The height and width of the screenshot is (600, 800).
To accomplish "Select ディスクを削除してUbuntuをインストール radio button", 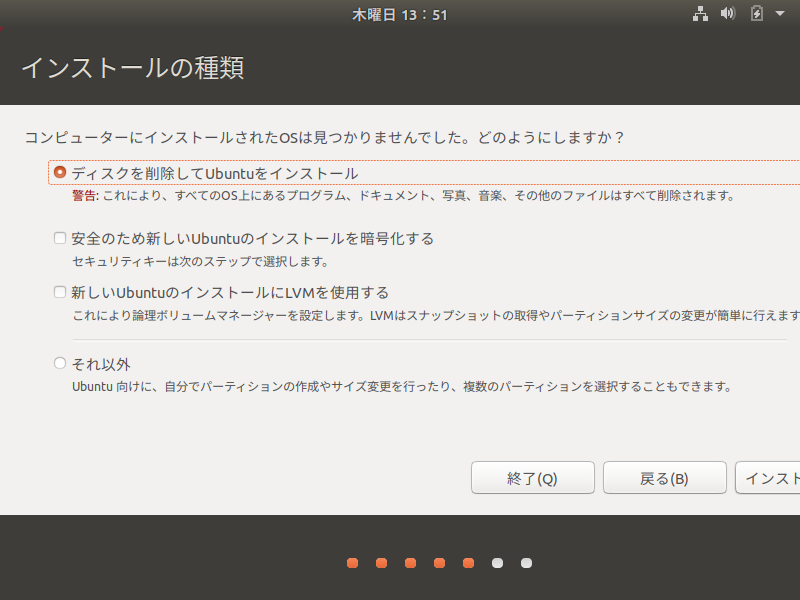I will point(60,172).
